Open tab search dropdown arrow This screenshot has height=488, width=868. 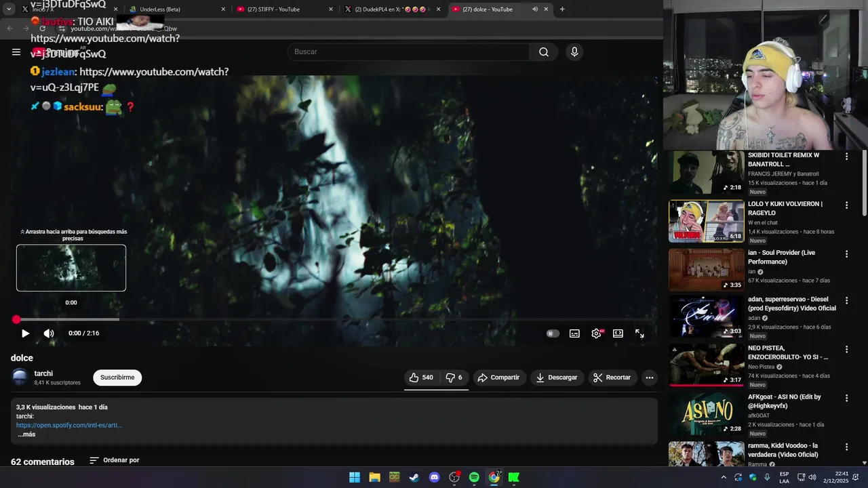pos(9,9)
